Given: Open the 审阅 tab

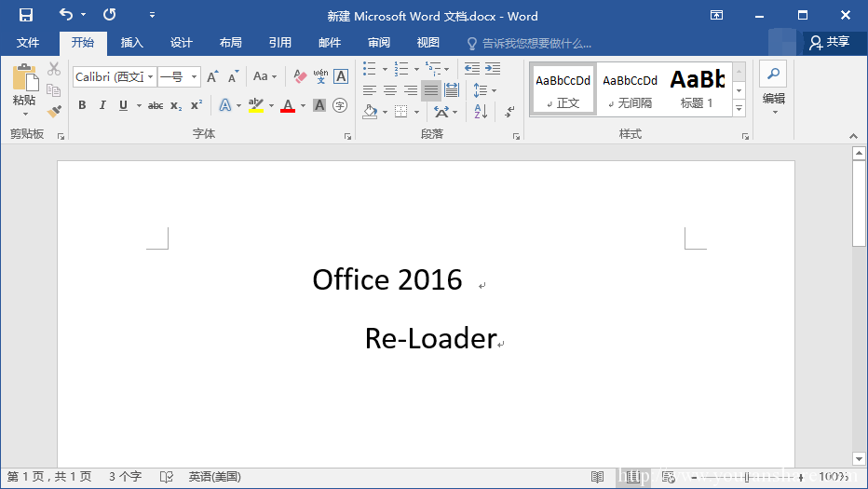Looking at the screenshot, I should coord(379,43).
